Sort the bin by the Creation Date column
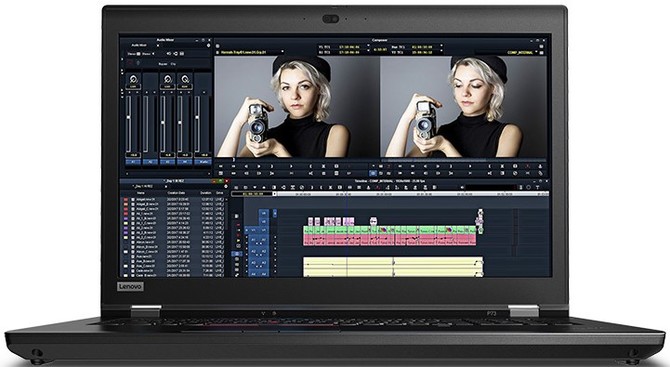Screen dimensions: 670x367 coord(176,193)
